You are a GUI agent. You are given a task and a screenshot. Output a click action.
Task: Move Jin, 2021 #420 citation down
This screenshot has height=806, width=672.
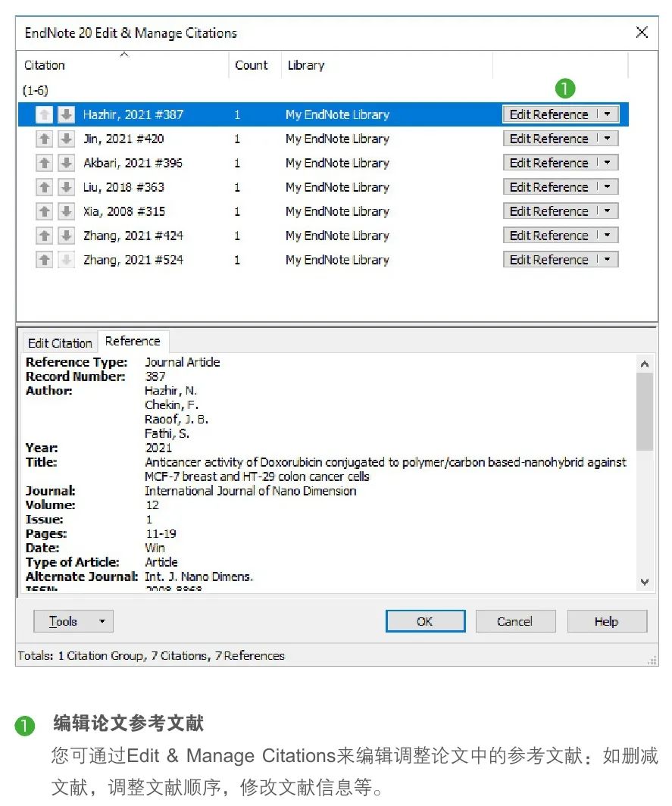click(x=66, y=139)
